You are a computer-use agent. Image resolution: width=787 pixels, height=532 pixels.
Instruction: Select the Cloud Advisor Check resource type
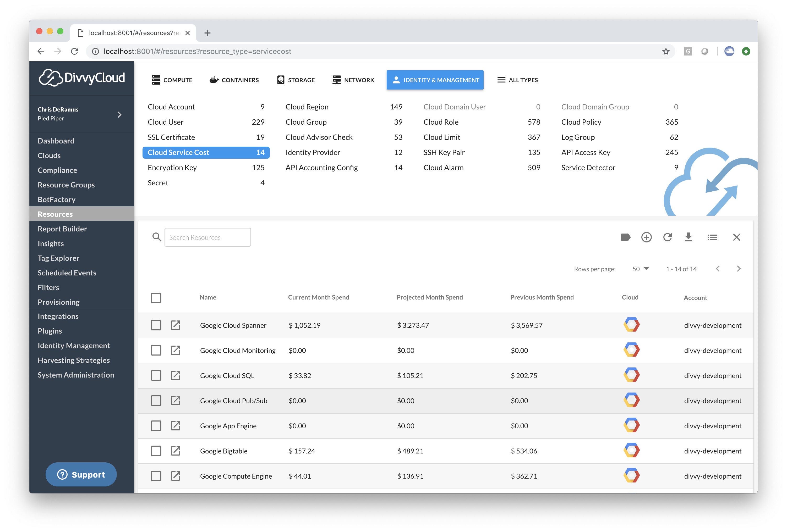coord(343,137)
